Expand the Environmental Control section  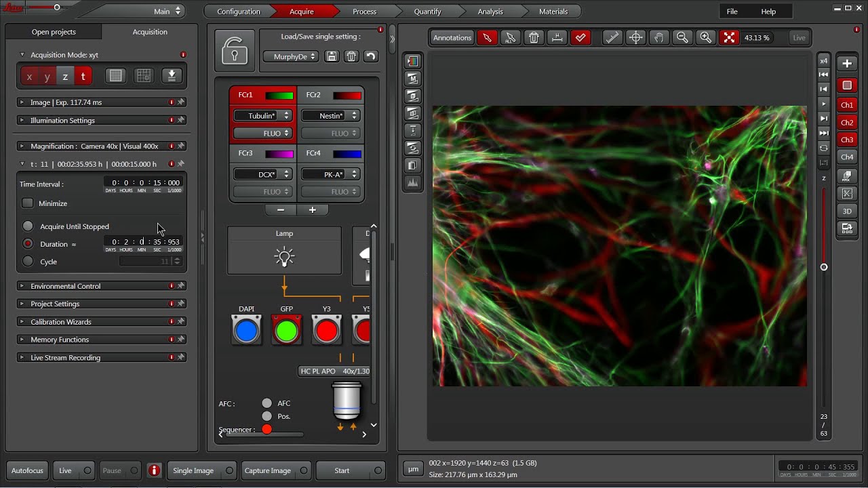[x=65, y=286]
